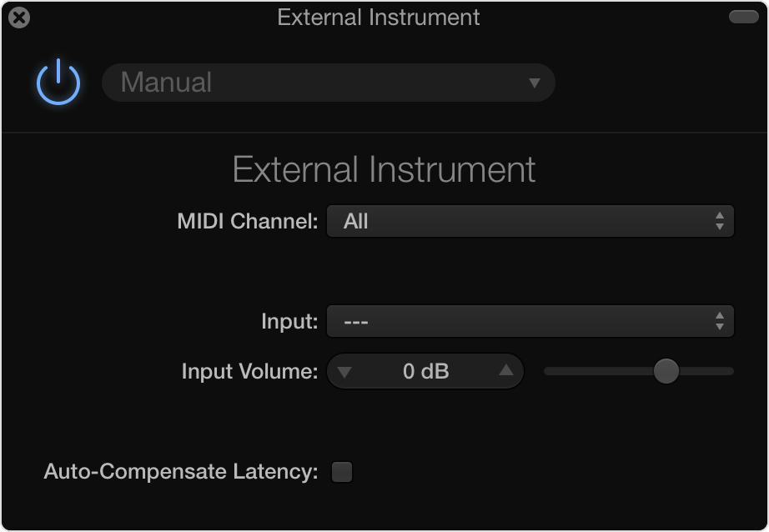Click the Auto-Compensate Latency label

(181, 472)
